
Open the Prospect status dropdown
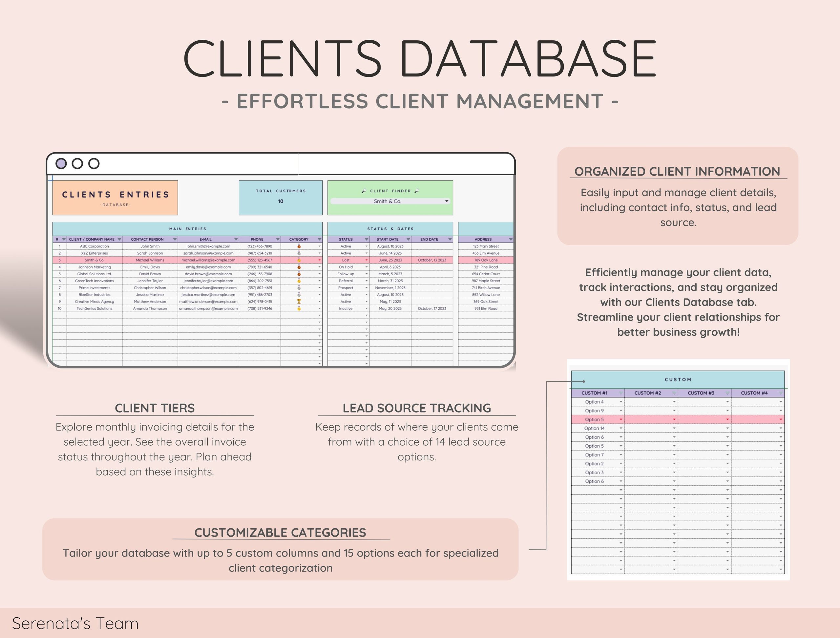tap(367, 288)
